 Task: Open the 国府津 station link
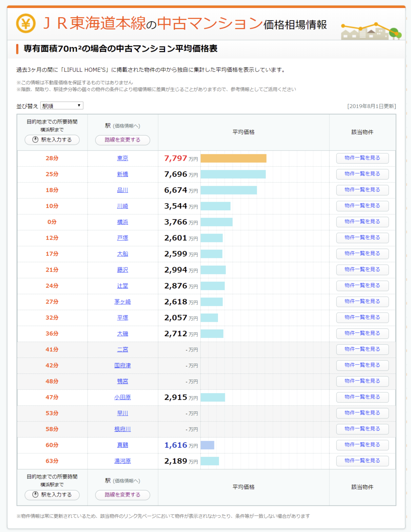pyautogui.click(x=122, y=365)
